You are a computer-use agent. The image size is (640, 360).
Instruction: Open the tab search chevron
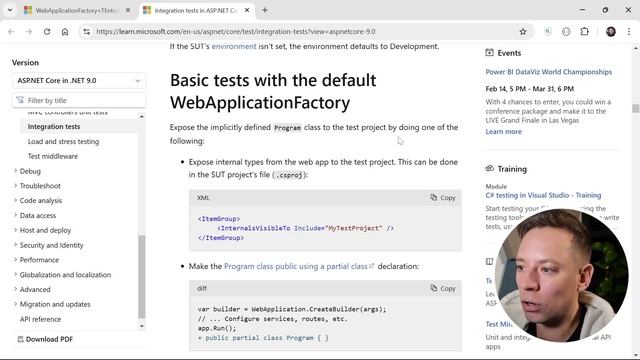(x=10, y=10)
